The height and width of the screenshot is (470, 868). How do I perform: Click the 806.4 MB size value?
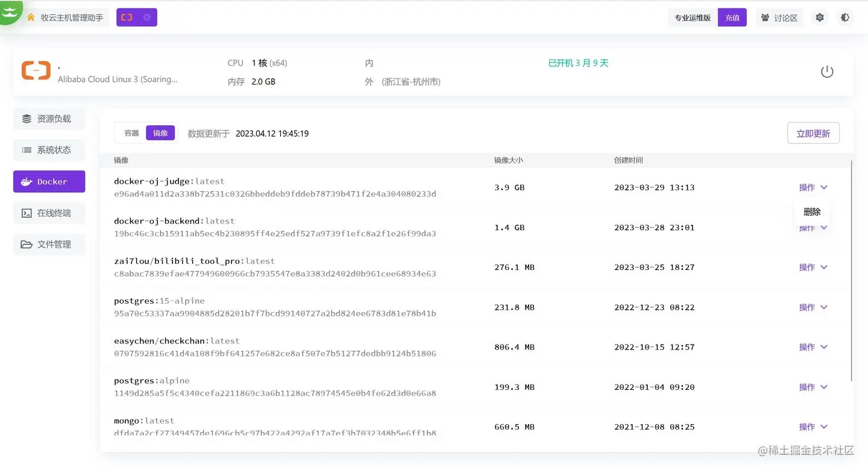click(x=514, y=347)
